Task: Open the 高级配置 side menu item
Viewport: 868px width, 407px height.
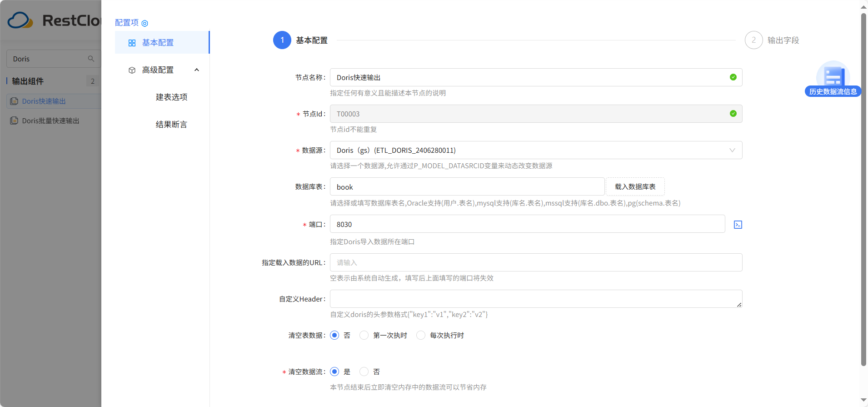Action: 162,70
